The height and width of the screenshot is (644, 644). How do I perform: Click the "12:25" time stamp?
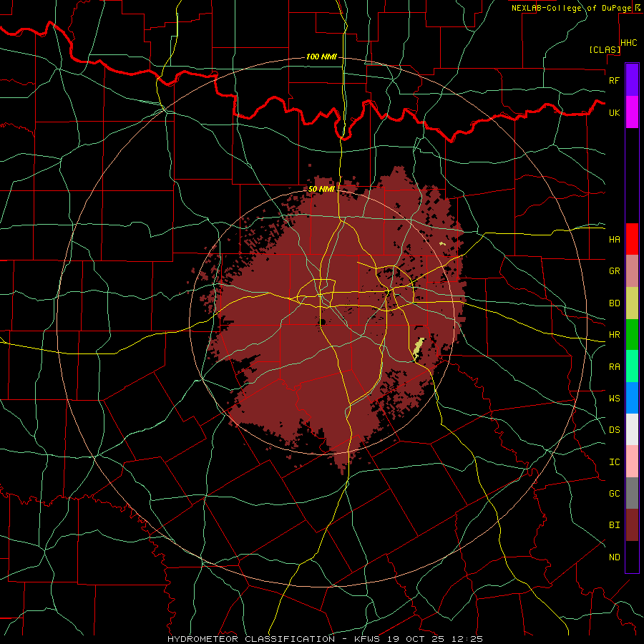coord(468,639)
